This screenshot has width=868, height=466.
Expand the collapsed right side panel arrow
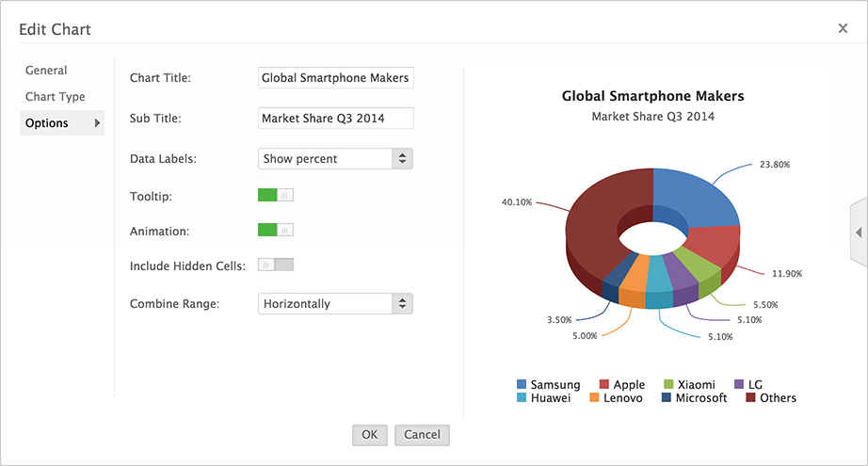coord(859,233)
